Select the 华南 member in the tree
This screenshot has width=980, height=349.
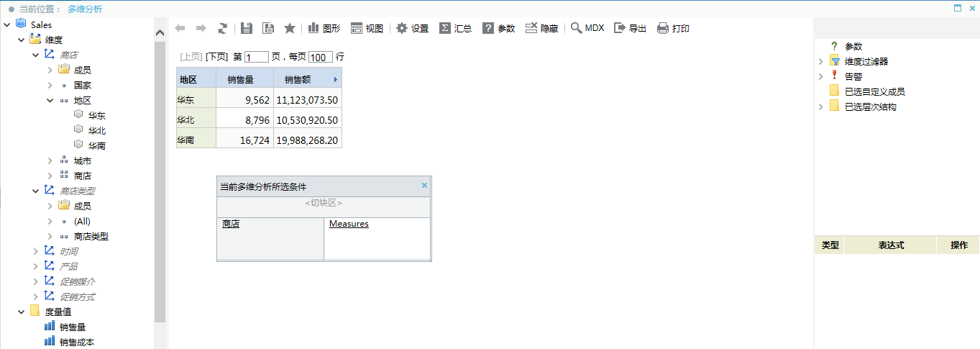coord(97,145)
